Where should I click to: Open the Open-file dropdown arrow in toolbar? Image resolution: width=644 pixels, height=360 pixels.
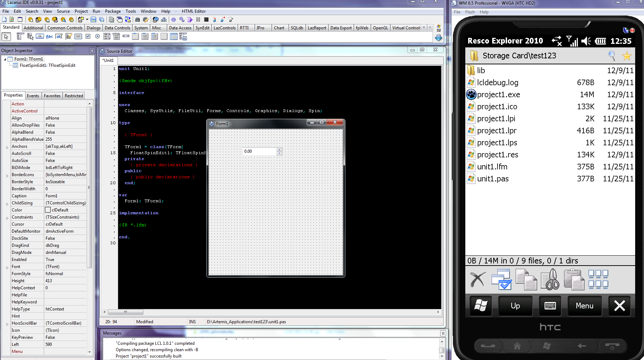(87, 19)
